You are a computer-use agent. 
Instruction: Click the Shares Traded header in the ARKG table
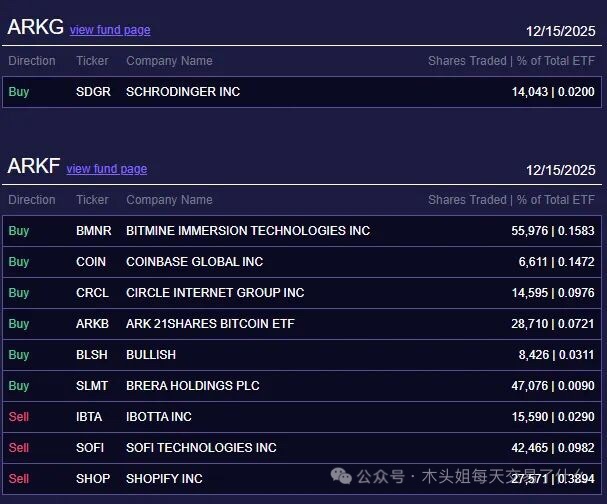(x=467, y=61)
